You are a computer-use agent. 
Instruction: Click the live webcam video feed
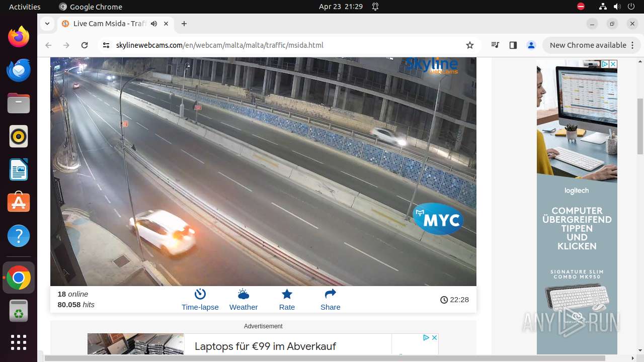click(x=263, y=171)
